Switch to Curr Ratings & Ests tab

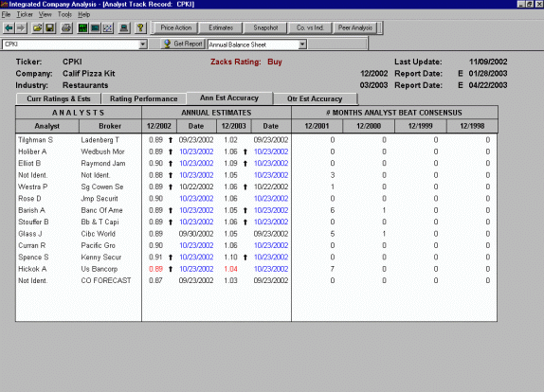pos(59,98)
